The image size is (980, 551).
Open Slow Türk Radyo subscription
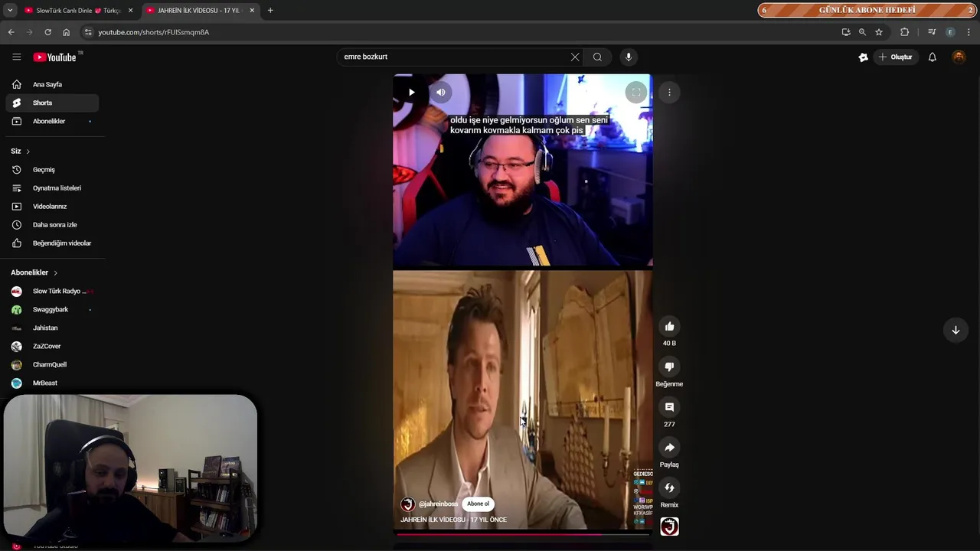(x=52, y=291)
